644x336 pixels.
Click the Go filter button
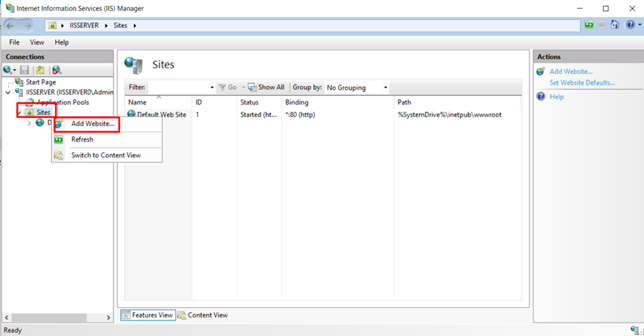coord(228,87)
